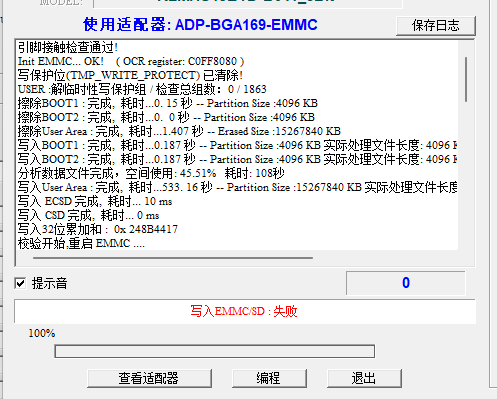Click the 保存日志 button
Image resolution: width=497 pixels, height=399 pixels.
click(436, 25)
